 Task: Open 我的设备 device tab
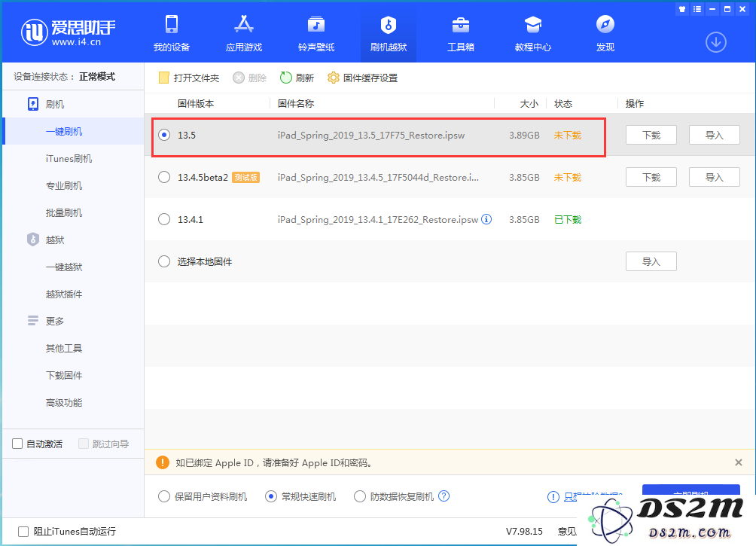click(171, 33)
